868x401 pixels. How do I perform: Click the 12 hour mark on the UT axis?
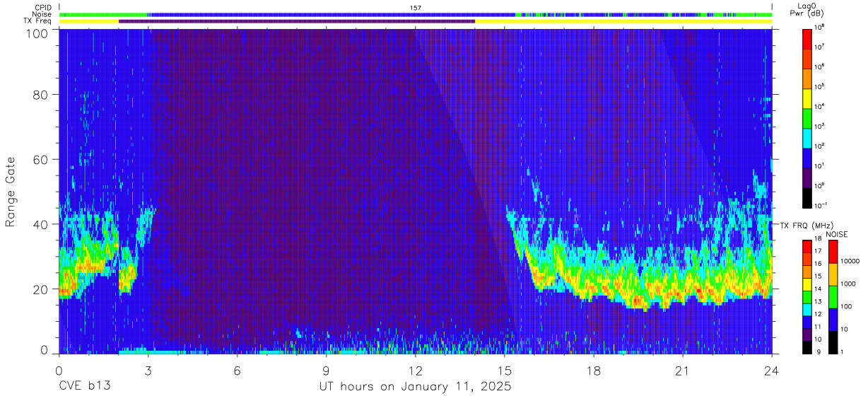click(x=415, y=371)
